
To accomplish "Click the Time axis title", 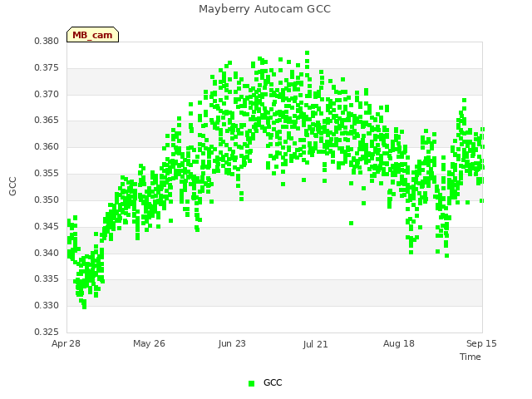I will (x=470, y=357).
